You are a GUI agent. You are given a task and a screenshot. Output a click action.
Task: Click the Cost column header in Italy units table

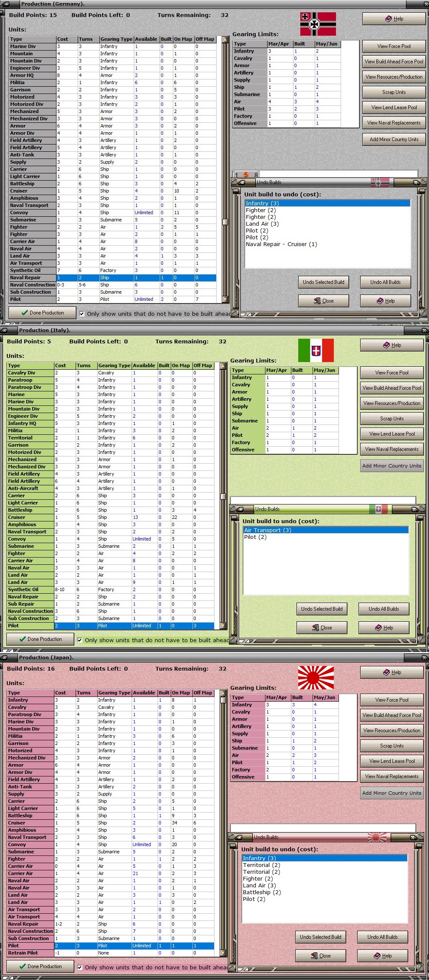point(65,365)
